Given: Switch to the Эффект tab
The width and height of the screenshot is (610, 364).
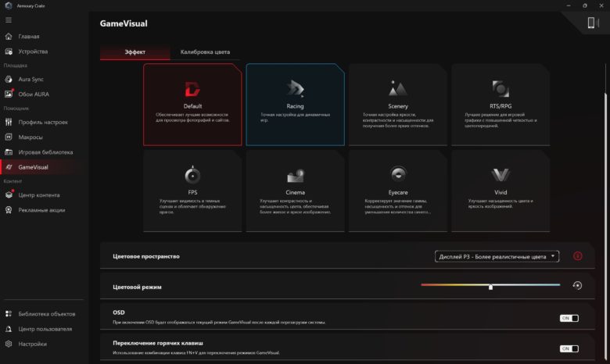Looking at the screenshot, I should pos(135,52).
